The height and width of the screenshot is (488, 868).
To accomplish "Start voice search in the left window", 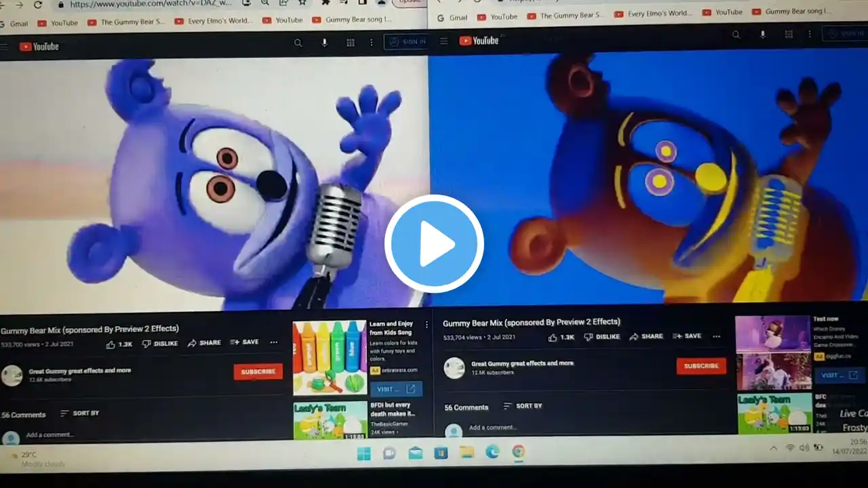I will coord(324,43).
